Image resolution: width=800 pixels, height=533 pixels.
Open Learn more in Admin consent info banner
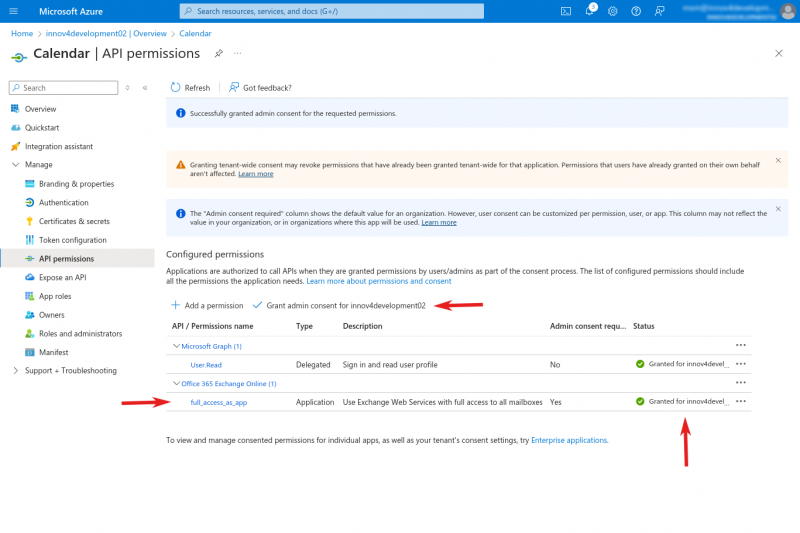pos(439,222)
